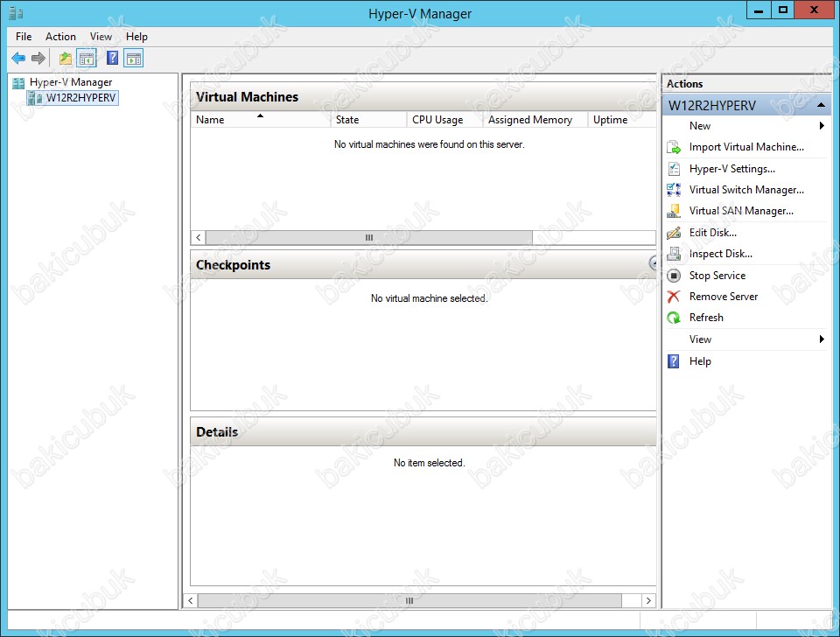Screen dimensions: 840x637
Task: Sort by the Assigned Memory column header
Action: click(535, 120)
